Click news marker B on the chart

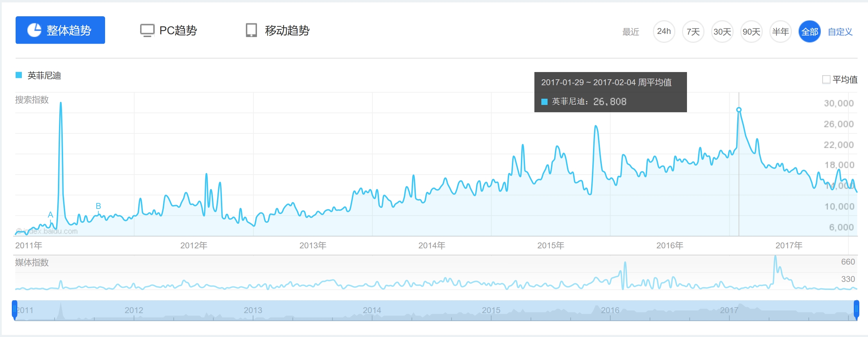coord(98,206)
